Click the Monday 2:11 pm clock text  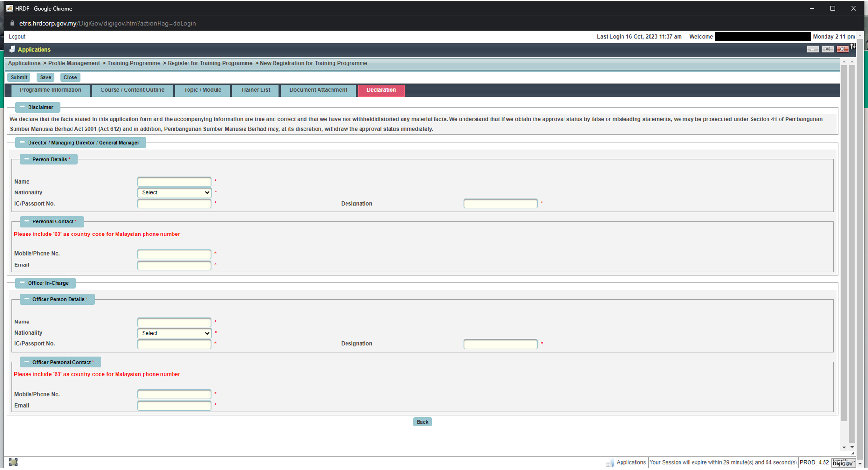(834, 37)
